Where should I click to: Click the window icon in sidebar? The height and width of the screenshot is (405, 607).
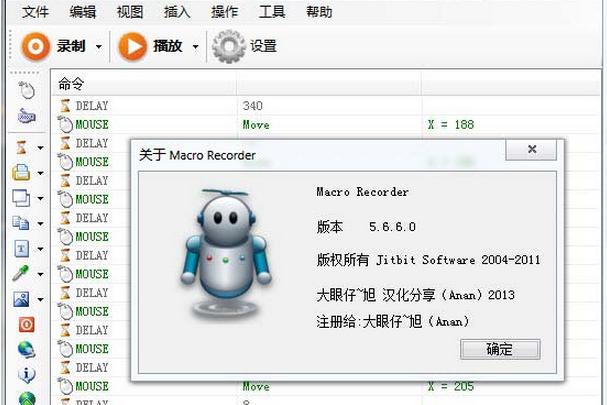tap(21, 198)
